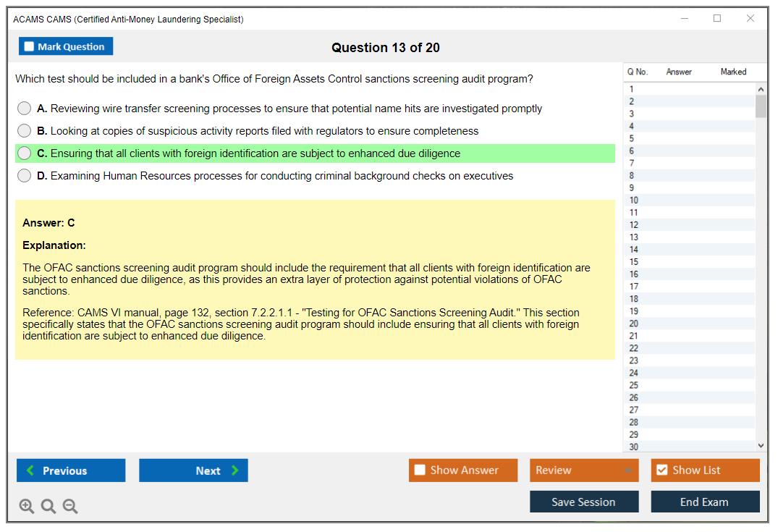Go to the Next question
The image size is (778, 532).
(193, 470)
